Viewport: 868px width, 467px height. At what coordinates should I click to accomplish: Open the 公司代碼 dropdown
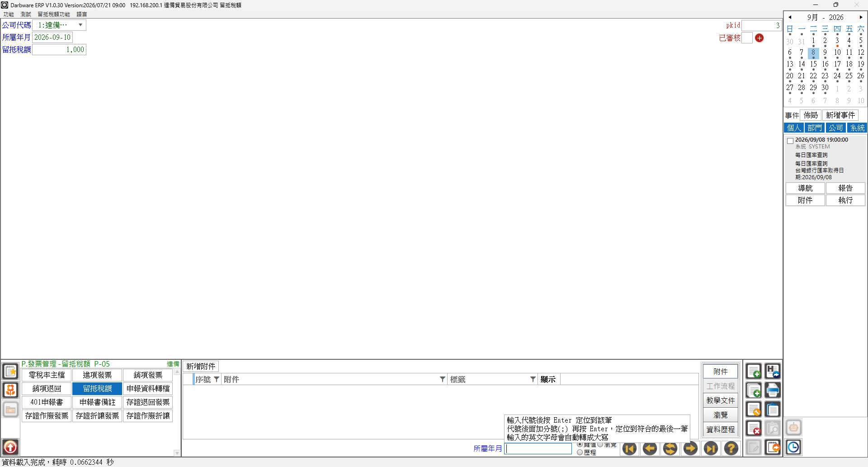coord(80,25)
